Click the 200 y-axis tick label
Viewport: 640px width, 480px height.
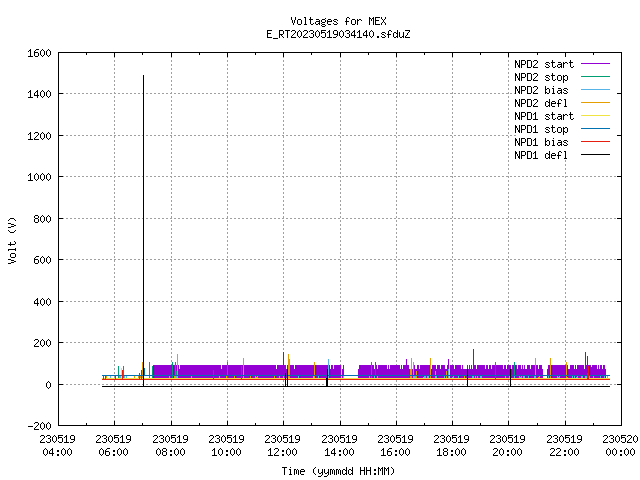[42, 343]
